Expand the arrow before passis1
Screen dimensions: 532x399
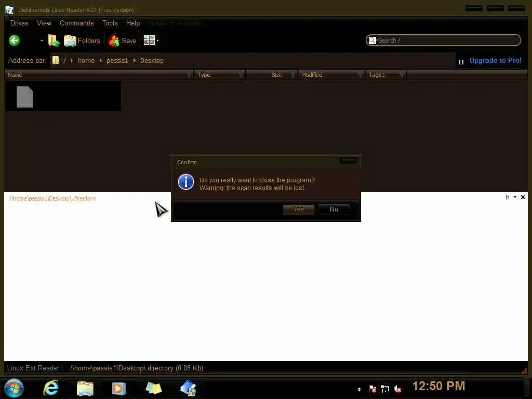click(100, 60)
